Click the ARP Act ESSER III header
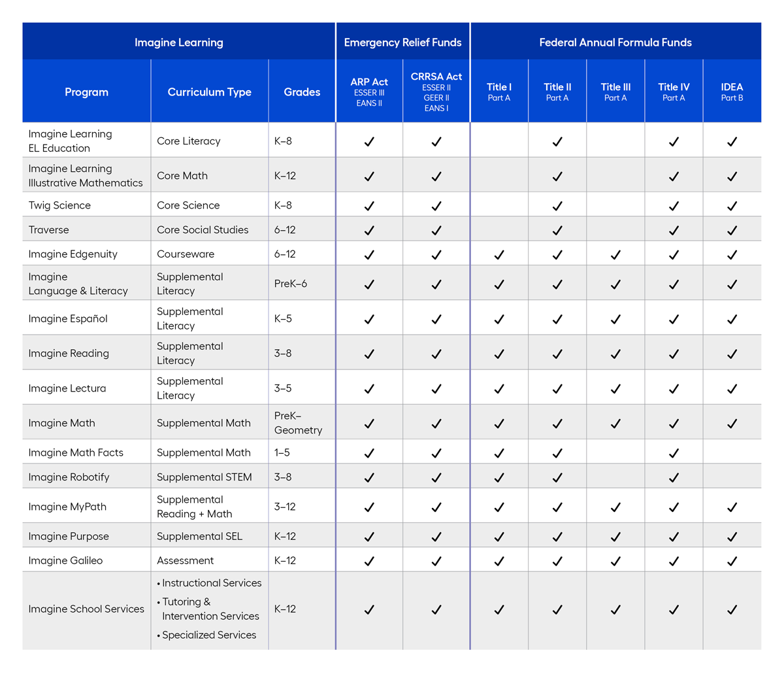This screenshot has height=676, width=784. pos(369,92)
